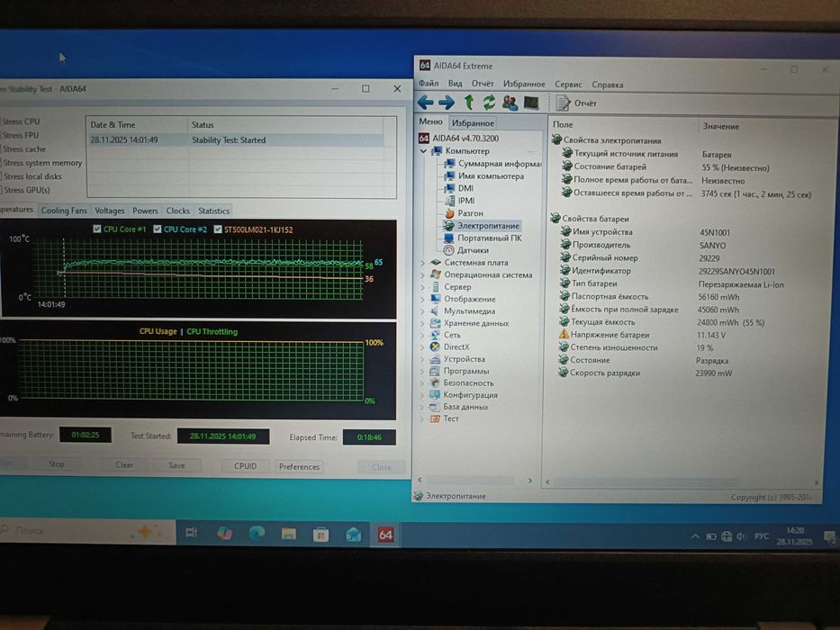Click the DirectX icon in tree
This screenshot has height=630, width=840.
tap(435, 346)
